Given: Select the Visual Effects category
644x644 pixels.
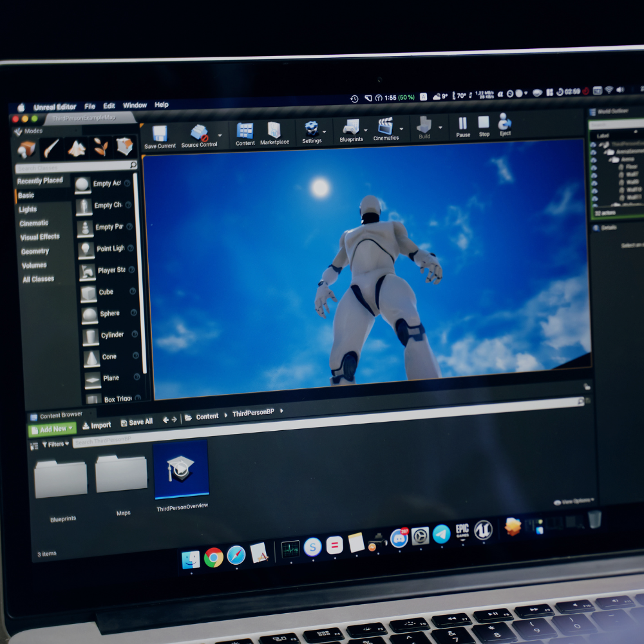Looking at the screenshot, I should click(40, 237).
